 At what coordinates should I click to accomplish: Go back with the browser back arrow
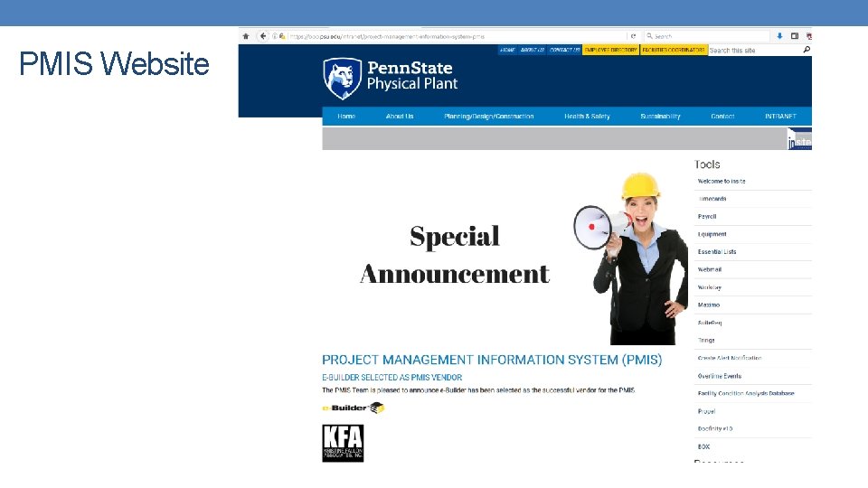(x=263, y=36)
